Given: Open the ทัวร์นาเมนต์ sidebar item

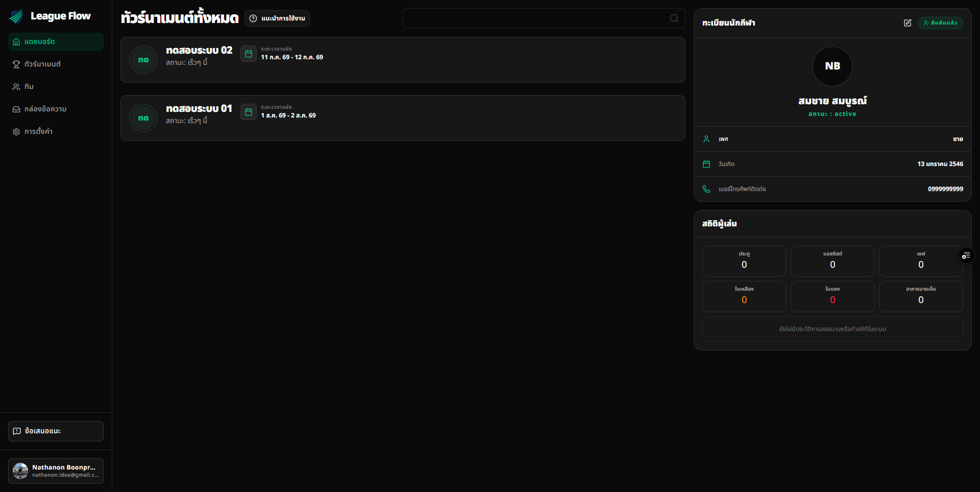Looking at the screenshot, I should [56, 64].
